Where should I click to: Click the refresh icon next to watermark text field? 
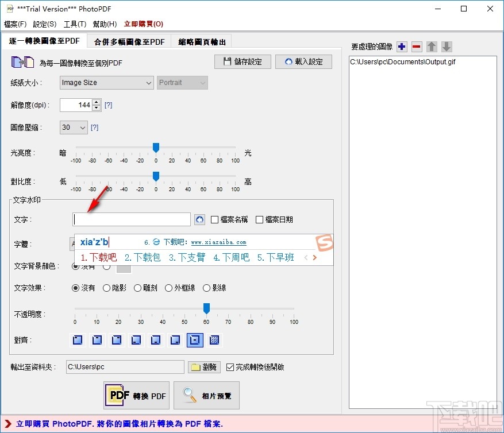[199, 219]
